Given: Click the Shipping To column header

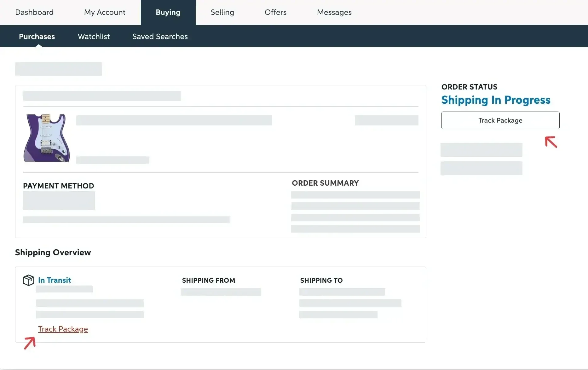Looking at the screenshot, I should point(321,280).
